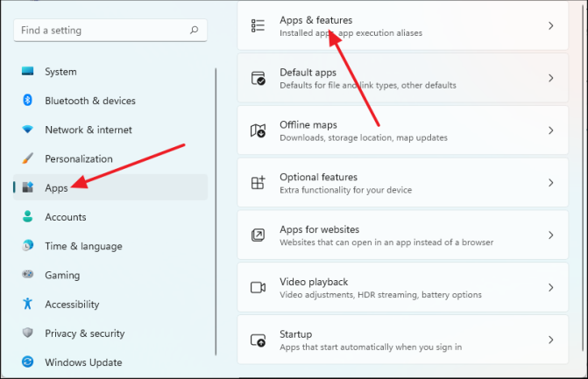Click the Personalization paintbrush icon

point(28,158)
